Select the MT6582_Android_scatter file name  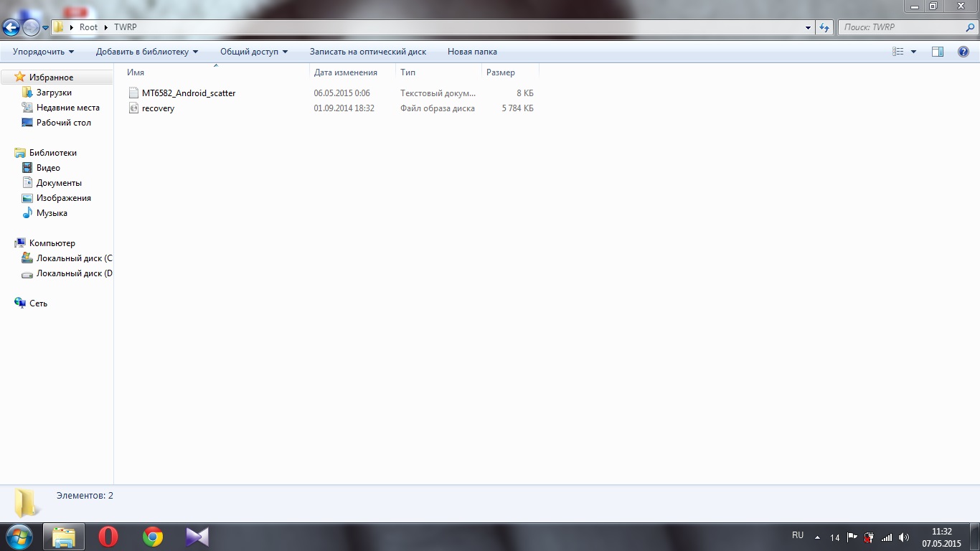tap(189, 93)
